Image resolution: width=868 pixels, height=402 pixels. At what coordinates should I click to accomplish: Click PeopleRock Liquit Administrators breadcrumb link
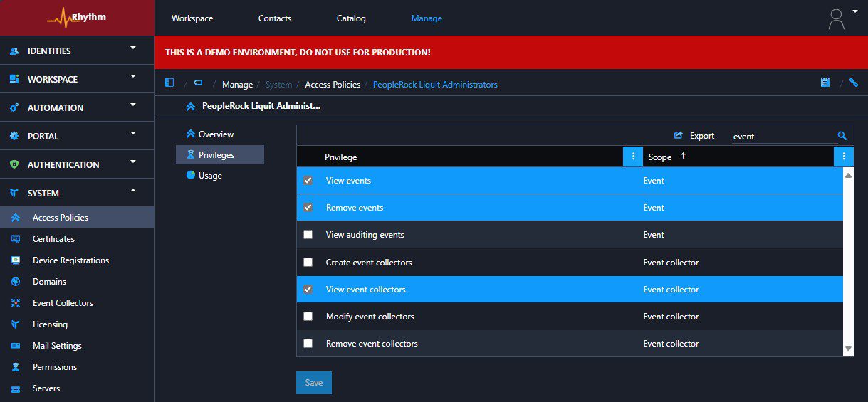coord(435,85)
